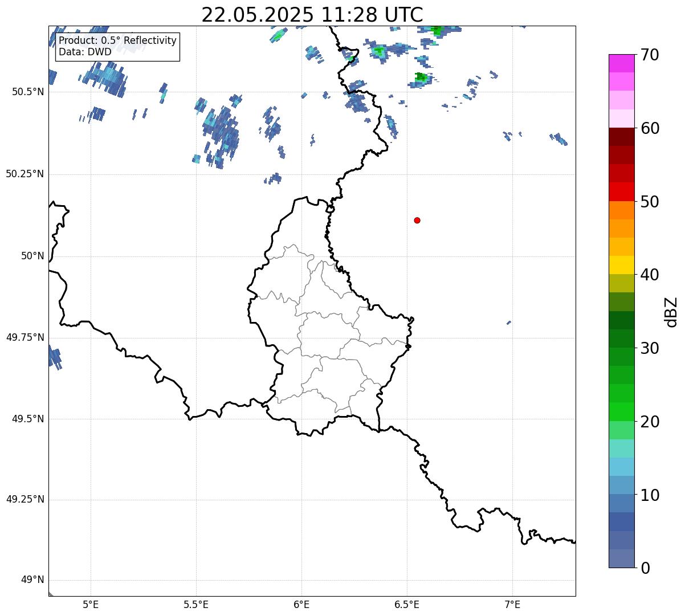This screenshot has height=616, width=685.
Task: Click the 49°N latitude label
Action: 32,580
